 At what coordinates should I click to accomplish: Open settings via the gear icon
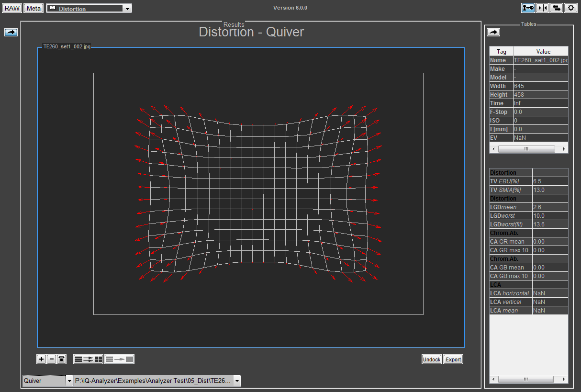[x=570, y=8]
